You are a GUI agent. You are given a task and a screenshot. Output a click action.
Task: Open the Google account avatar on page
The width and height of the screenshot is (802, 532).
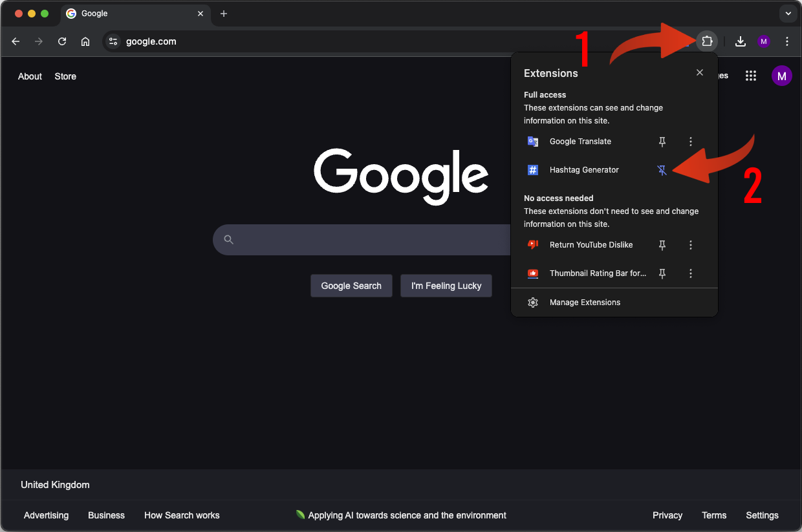point(781,76)
